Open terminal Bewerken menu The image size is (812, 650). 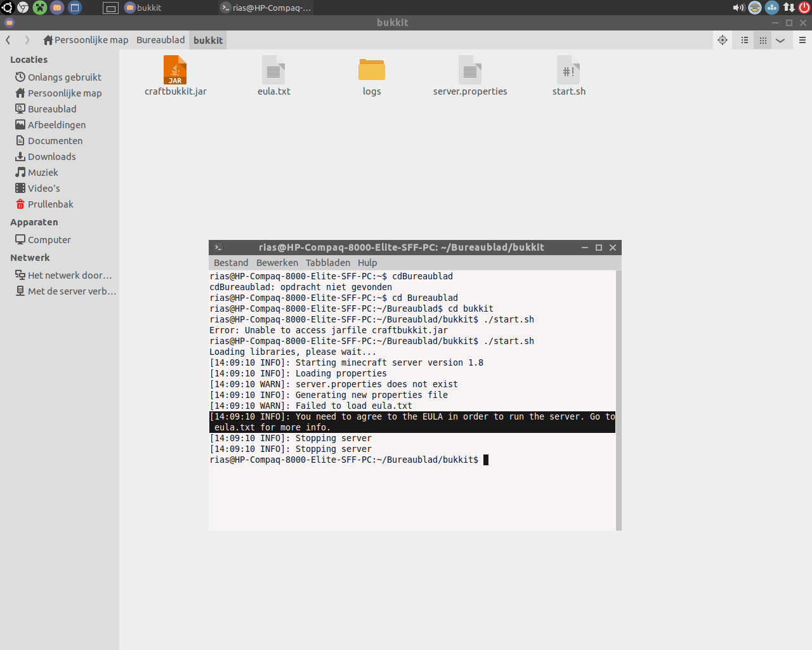[277, 263]
